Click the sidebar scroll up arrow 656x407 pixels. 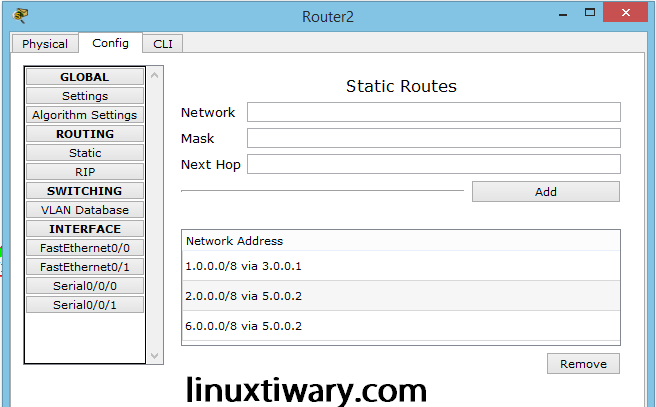coord(154,75)
